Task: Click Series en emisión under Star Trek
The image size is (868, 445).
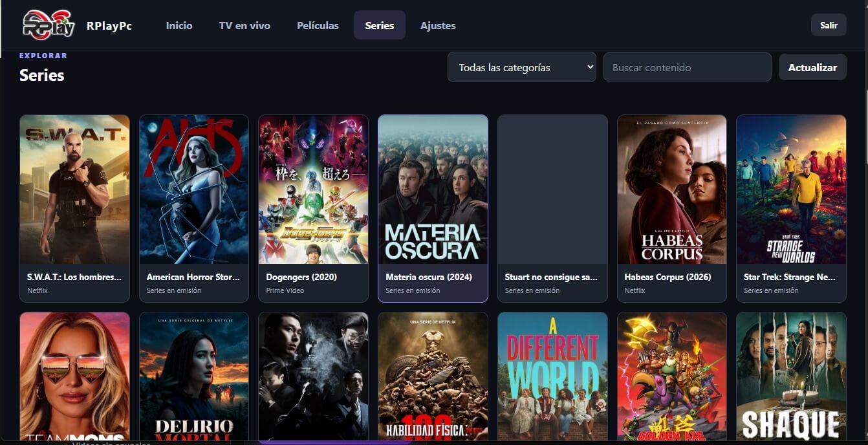Action: (771, 290)
